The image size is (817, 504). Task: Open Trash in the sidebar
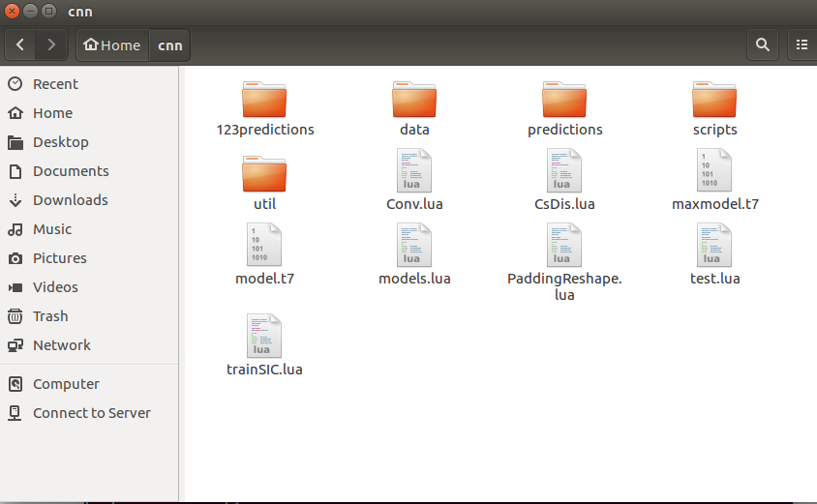(89, 316)
